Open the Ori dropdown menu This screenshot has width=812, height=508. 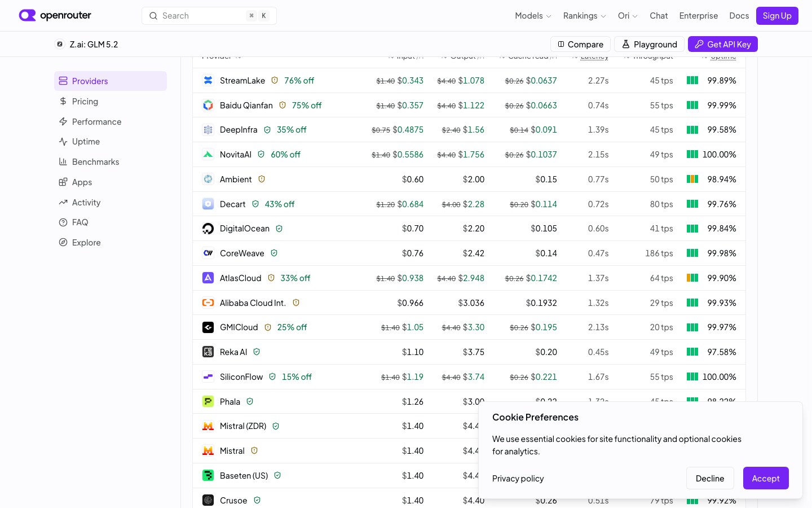[x=628, y=16]
